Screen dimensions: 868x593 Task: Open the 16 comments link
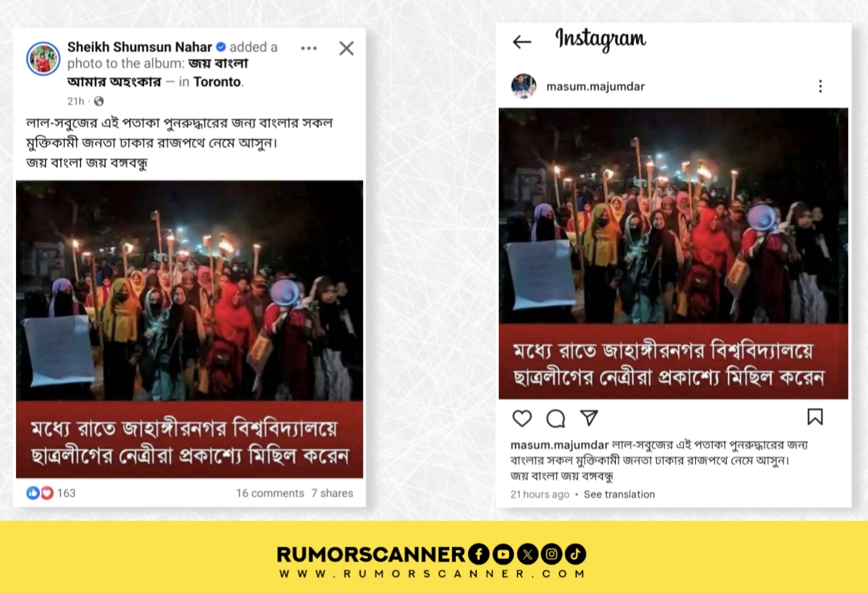tap(269, 493)
